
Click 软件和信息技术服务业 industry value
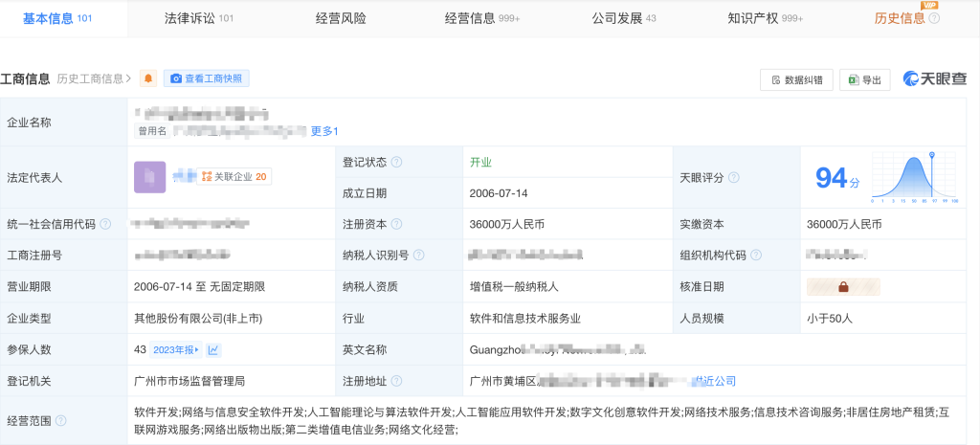tap(525, 318)
